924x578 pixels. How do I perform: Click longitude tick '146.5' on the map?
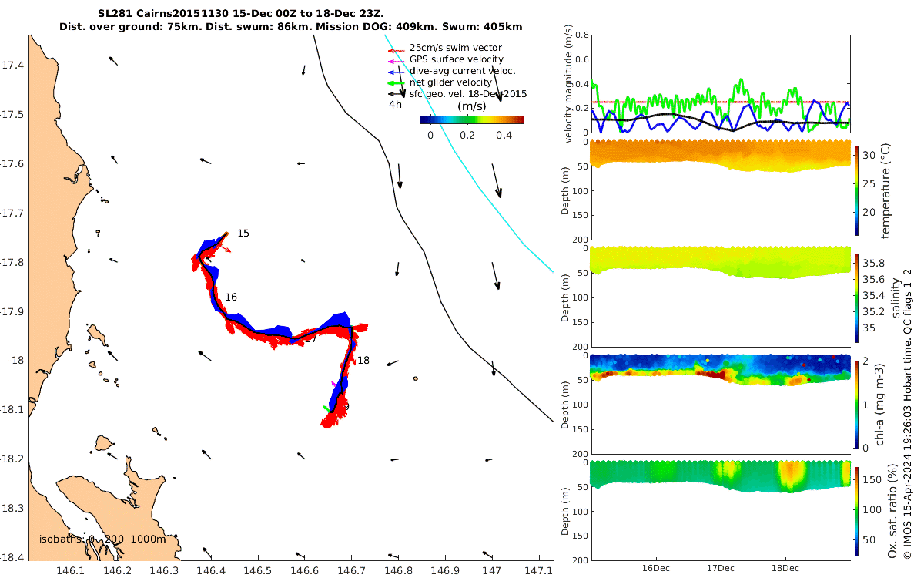click(x=258, y=570)
